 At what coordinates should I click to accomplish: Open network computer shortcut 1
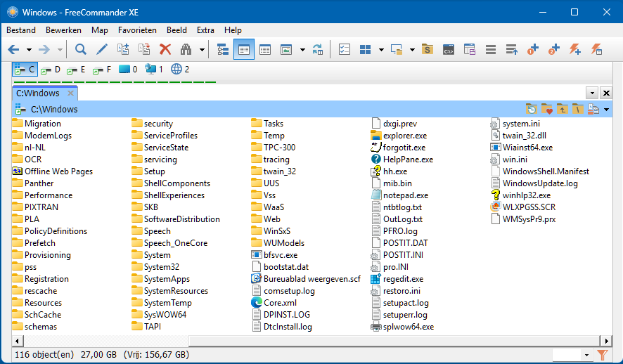(154, 70)
